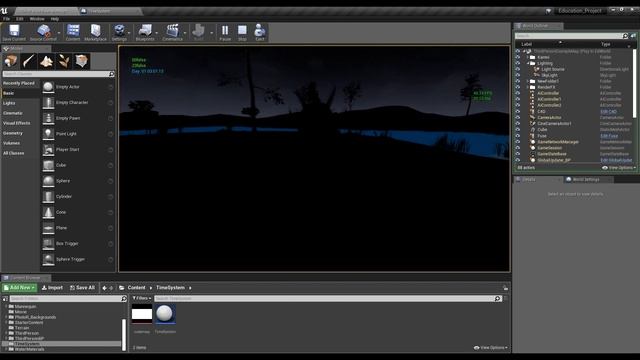Switch to the World Settings tab

[586, 180]
